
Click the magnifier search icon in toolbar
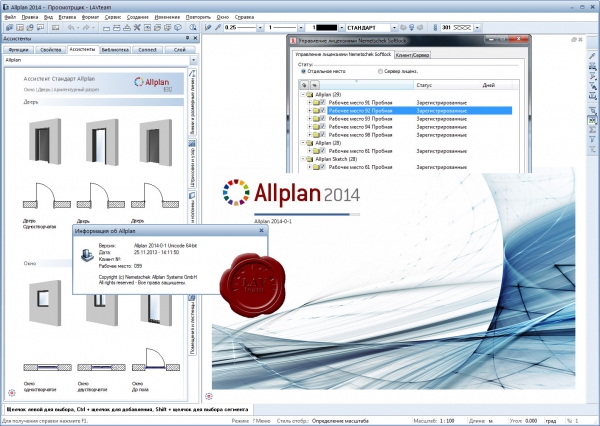193,28
